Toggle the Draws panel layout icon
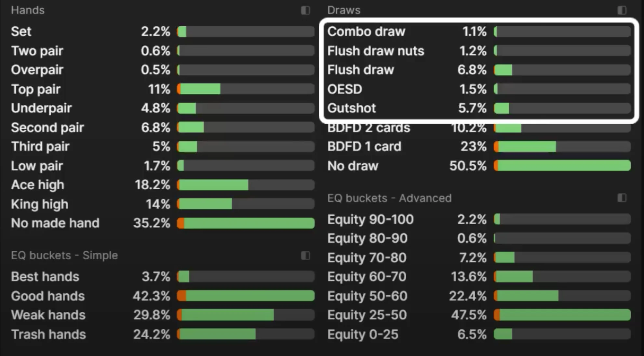Screen dimensions: 644x356 point(622,10)
